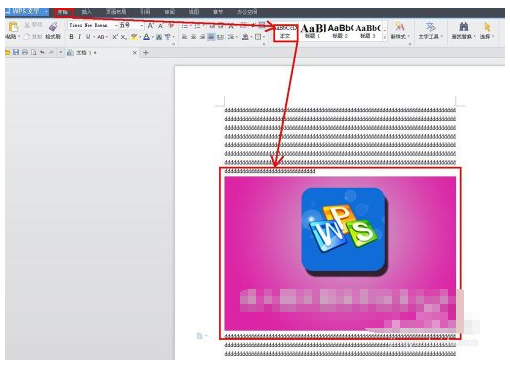The width and height of the screenshot is (510, 369).
Task: Toggle Bold formatting button
Action: pyautogui.click(x=71, y=37)
